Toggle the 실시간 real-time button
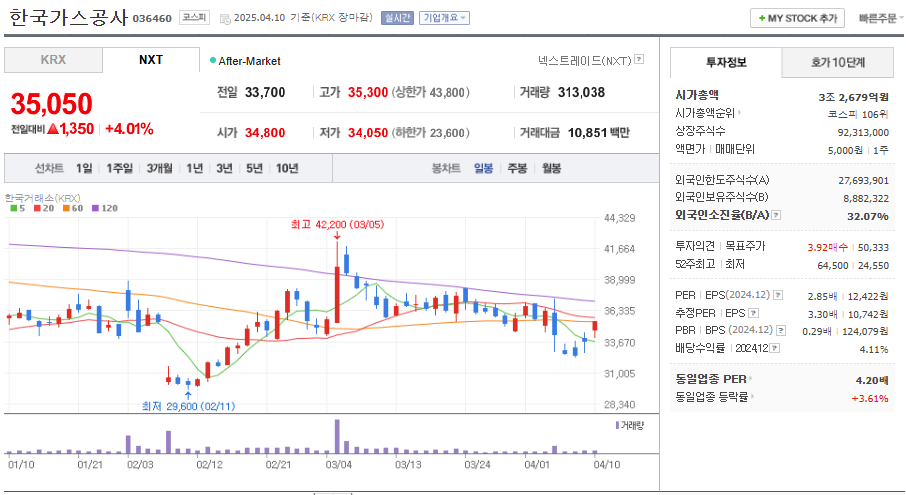Viewport: 906px width, 495px height. tap(398, 18)
